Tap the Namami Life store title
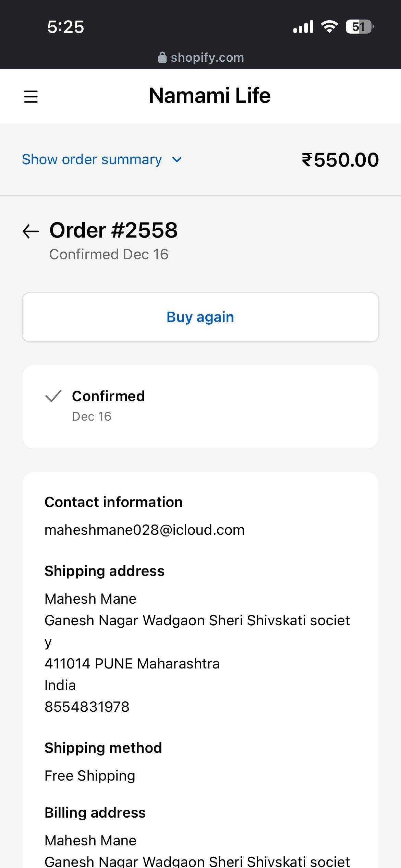This screenshot has width=401, height=868. point(210,96)
